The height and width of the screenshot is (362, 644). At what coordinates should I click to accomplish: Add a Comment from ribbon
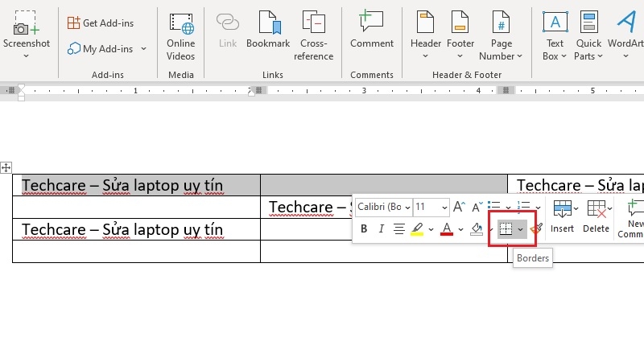pyautogui.click(x=372, y=30)
